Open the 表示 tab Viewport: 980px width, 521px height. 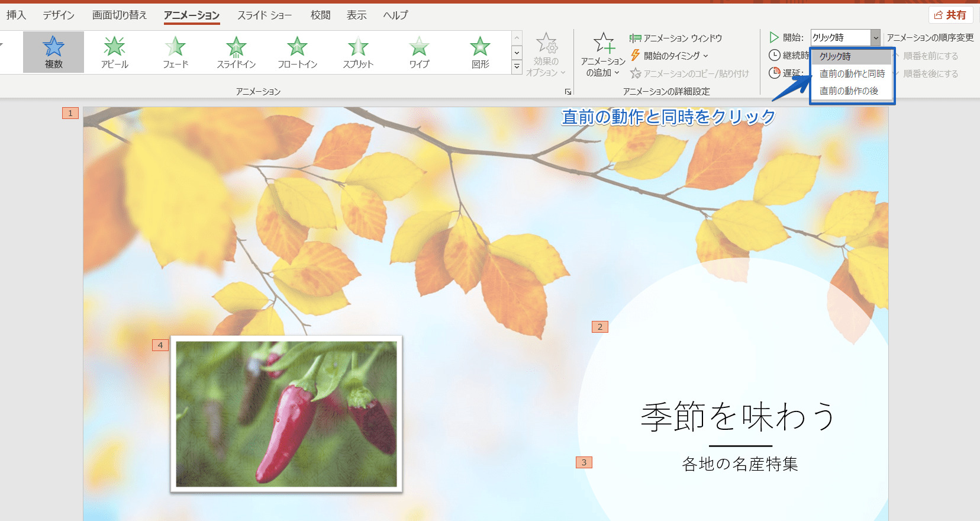[356, 15]
